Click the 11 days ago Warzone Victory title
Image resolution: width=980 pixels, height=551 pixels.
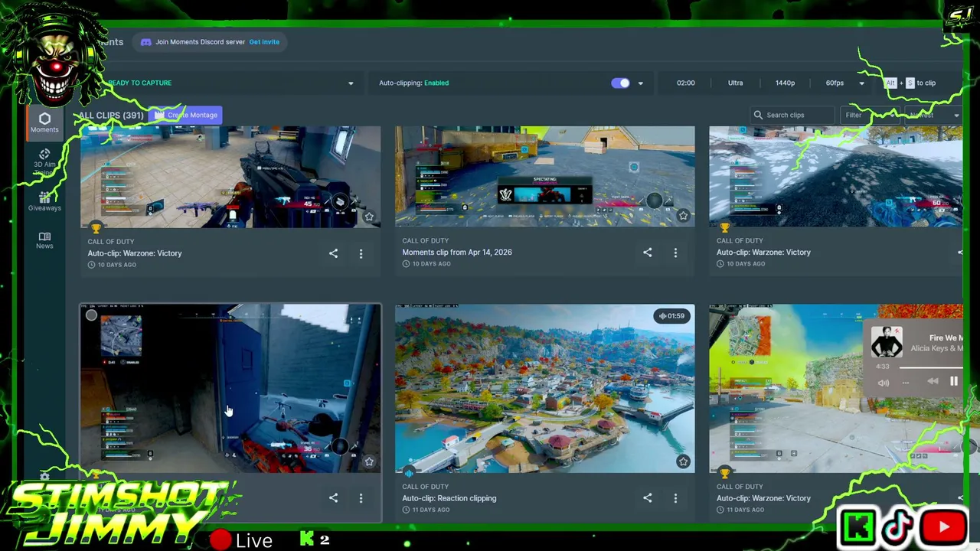[x=763, y=498]
